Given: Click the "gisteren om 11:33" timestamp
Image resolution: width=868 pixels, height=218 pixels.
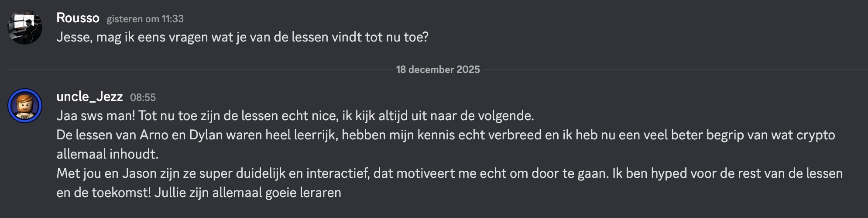Looking at the screenshot, I should pos(145,19).
